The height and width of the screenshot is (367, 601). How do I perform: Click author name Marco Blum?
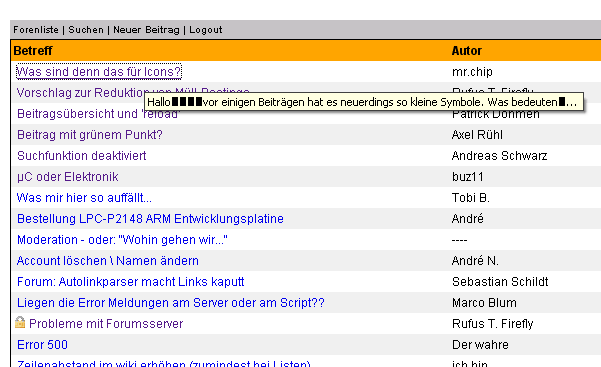[484, 303]
